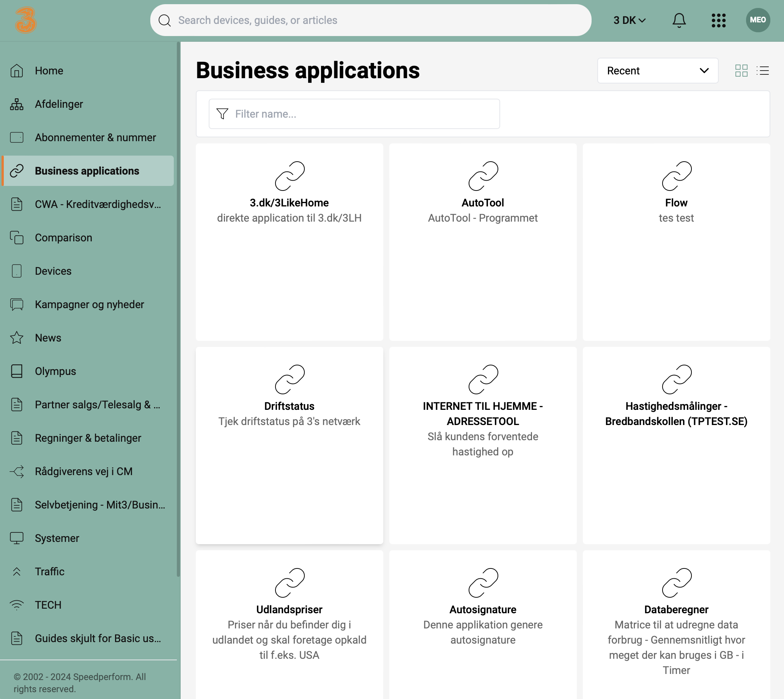Open Devices in the sidebar
This screenshot has height=699, width=784.
(x=53, y=271)
